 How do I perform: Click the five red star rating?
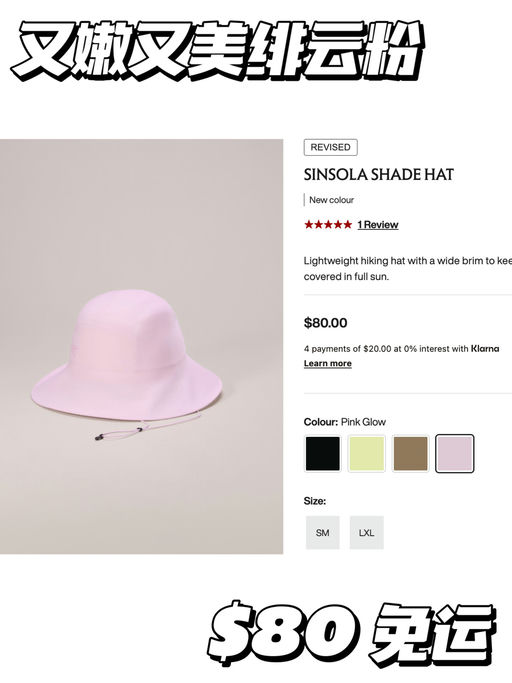tap(328, 225)
